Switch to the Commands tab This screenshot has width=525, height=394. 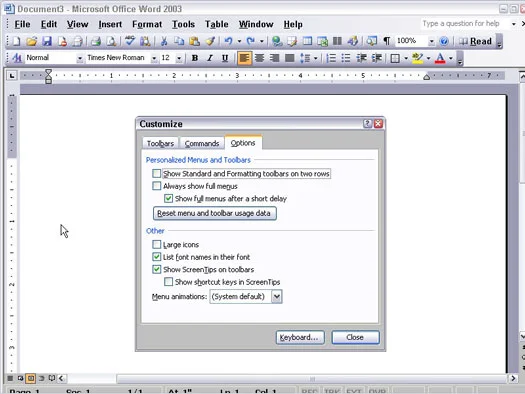coord(202,143)
